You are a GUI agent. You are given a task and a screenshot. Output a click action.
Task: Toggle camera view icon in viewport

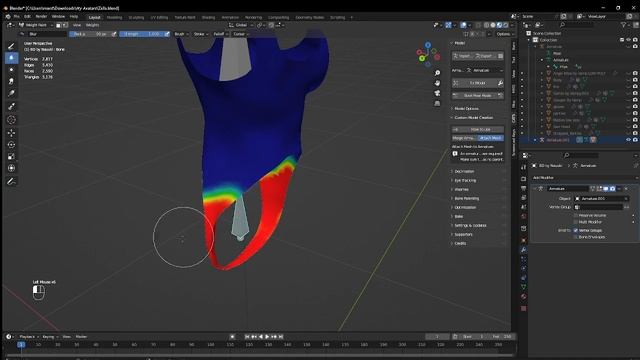pyautogui.click(x=437, y=93)
